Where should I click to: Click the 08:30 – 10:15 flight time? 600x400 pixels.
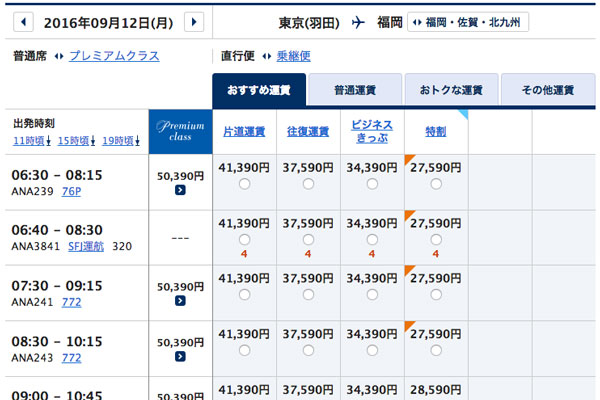click(57, 341)
